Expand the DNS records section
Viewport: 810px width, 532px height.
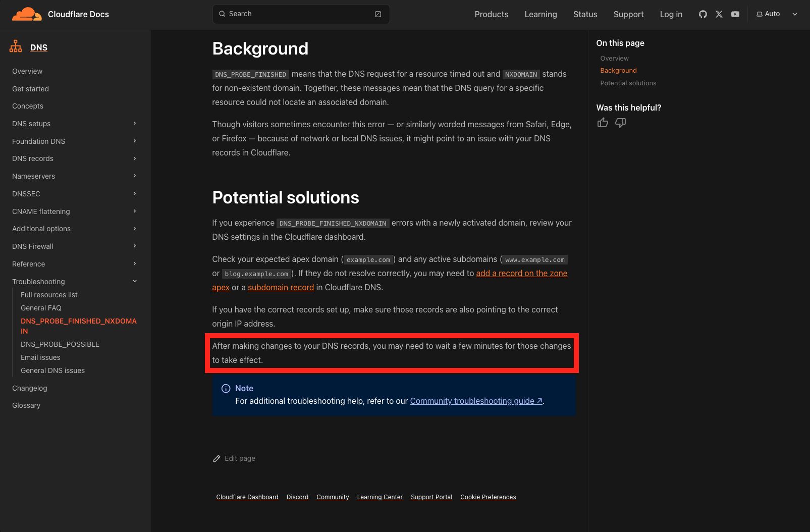pos(135,158)
